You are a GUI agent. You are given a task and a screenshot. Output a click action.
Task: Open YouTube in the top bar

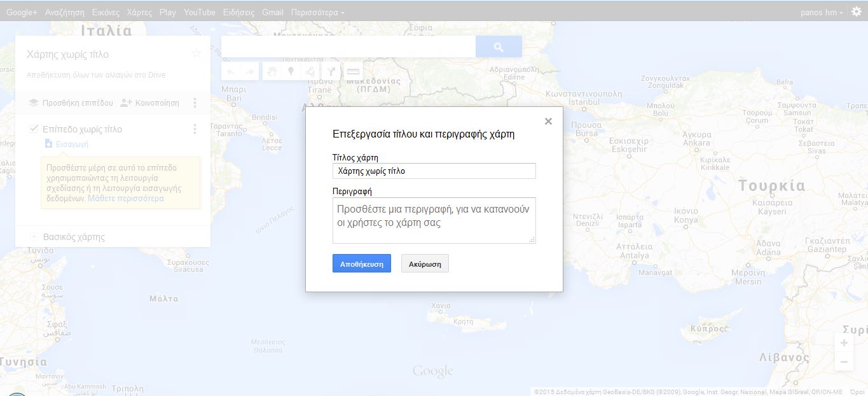click(200, 12)
